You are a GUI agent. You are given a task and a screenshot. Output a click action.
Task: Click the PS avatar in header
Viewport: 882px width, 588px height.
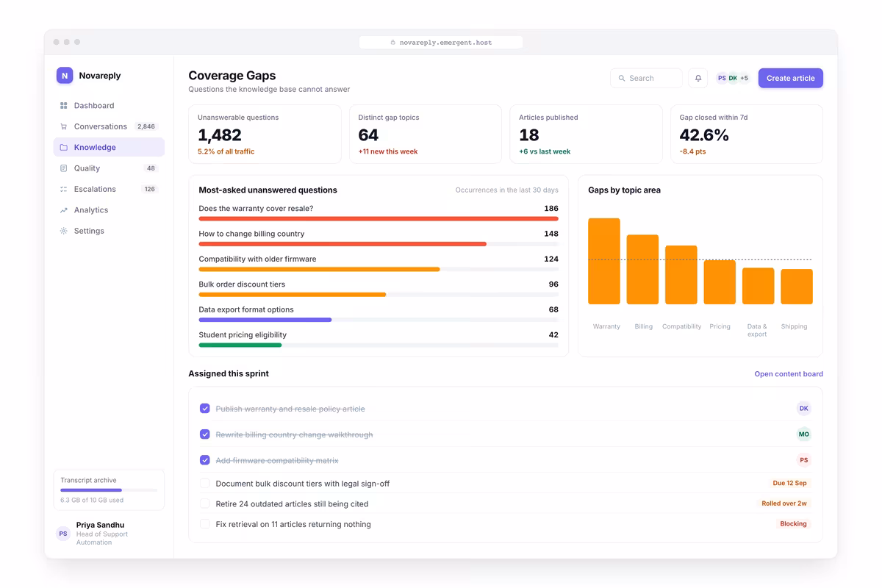click(x=722, y=78)
